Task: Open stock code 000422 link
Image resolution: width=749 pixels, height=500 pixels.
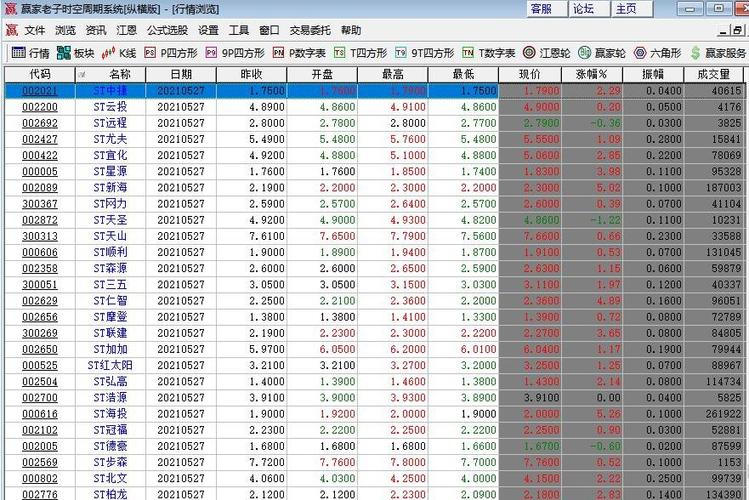Action: tap(40, 155)
